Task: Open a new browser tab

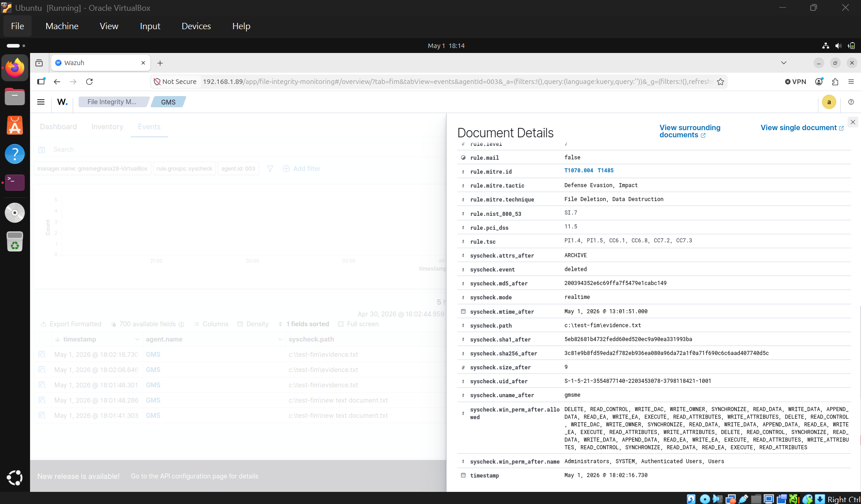Action: pyautogui.click(x=160, y=63)
